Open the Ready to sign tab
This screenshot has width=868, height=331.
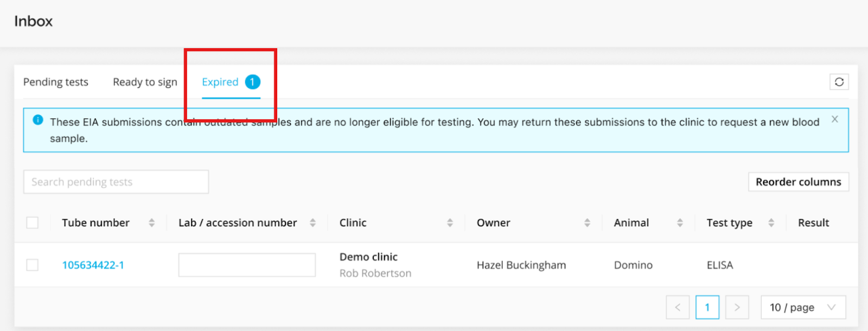click(x=145, y=82)
